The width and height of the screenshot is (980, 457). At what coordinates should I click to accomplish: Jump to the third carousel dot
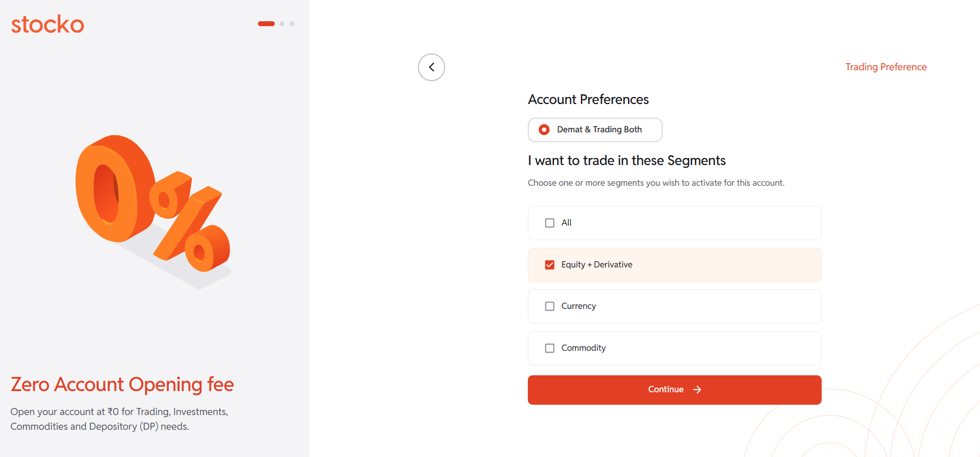click(x=292, y=24)
